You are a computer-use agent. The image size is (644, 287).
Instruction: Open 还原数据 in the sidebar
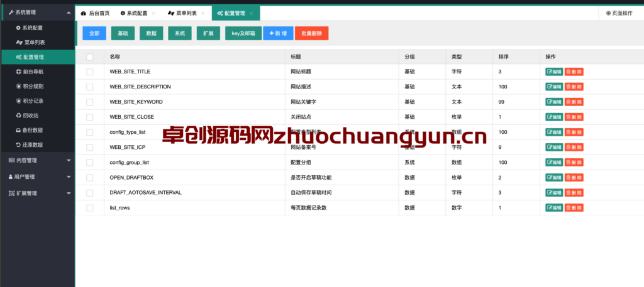tap(38, 144)
